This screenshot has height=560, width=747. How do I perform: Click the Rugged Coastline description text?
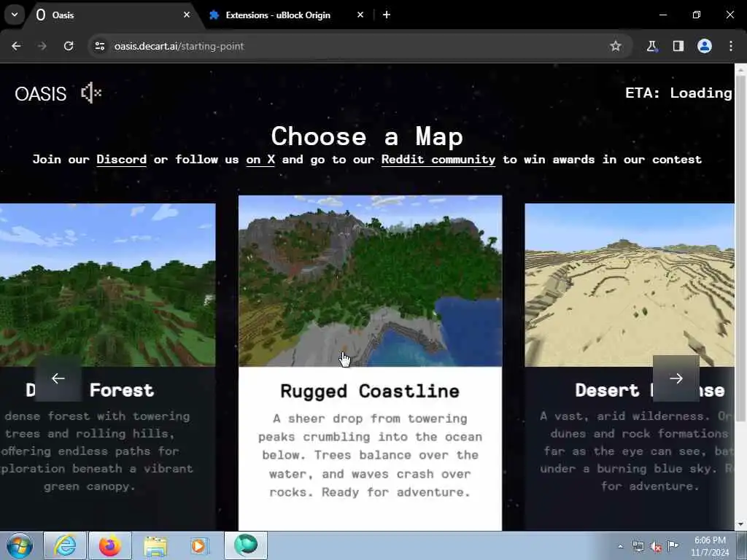coord(370,455)
